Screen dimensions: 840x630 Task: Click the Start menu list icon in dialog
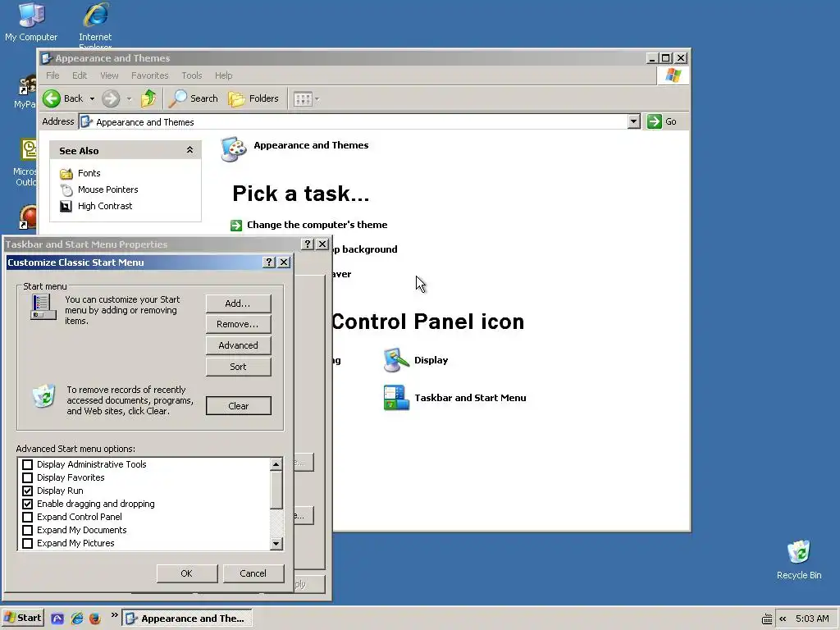pos(43,308)
